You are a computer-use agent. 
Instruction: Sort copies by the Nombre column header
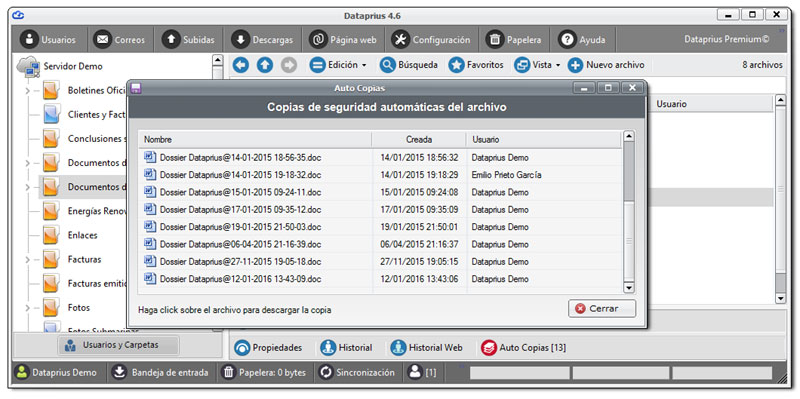(255, 139)
